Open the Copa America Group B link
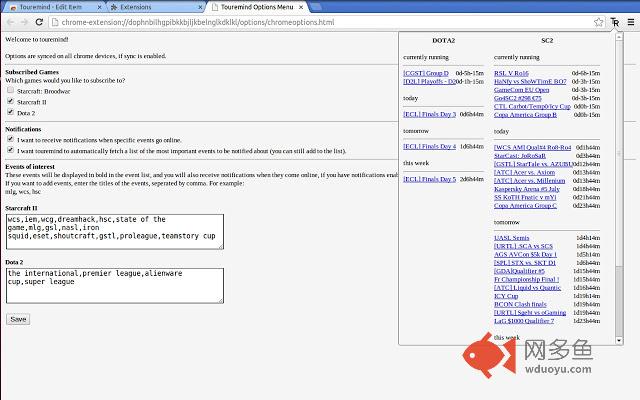Viewport: 640px width, 400px height. (525, 115)
